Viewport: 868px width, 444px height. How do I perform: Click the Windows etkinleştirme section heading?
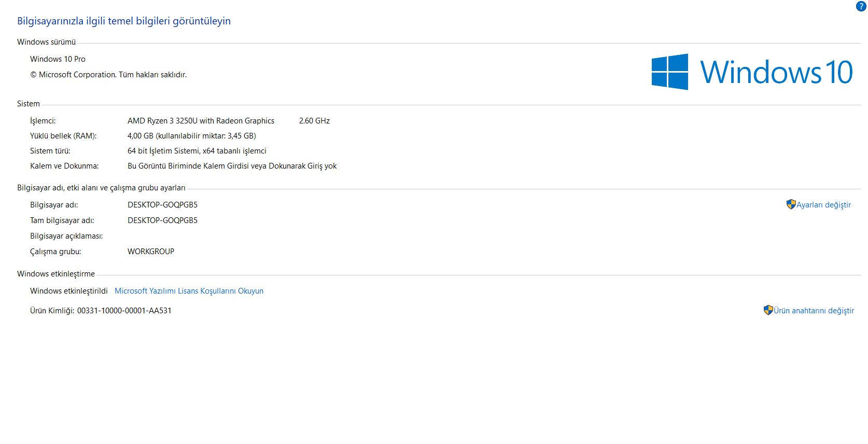click(56, 274)
